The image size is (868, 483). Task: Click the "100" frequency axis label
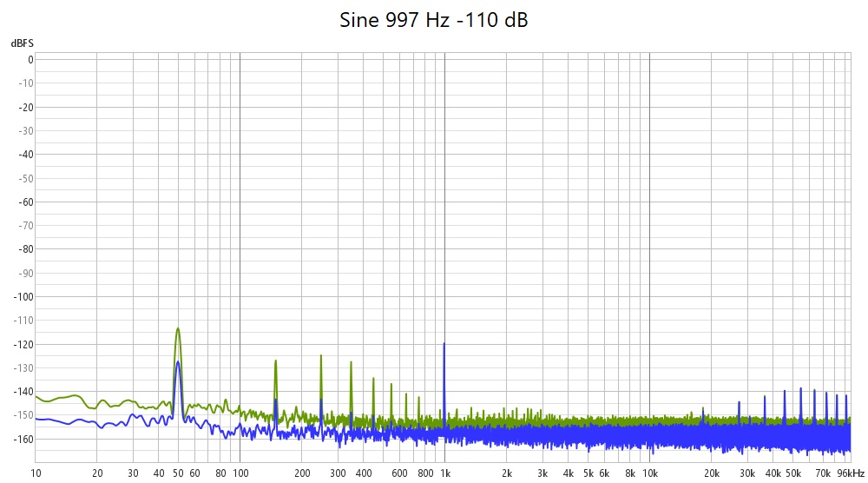240,473
